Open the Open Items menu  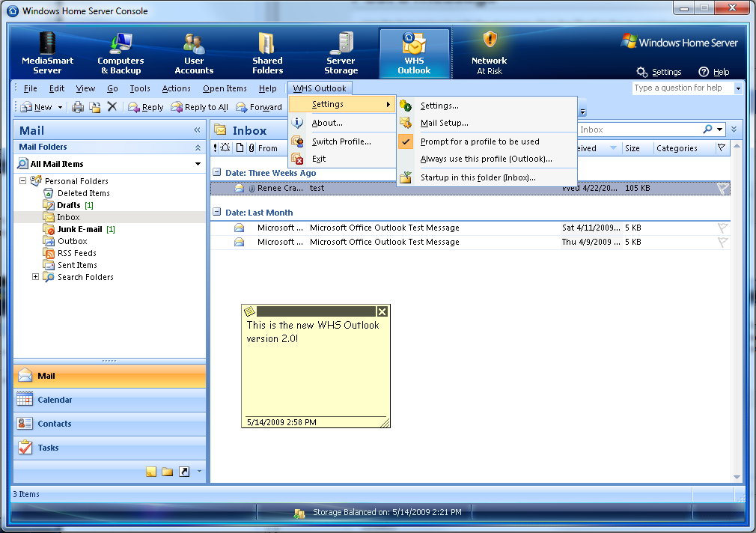click(x=225, y=88)
